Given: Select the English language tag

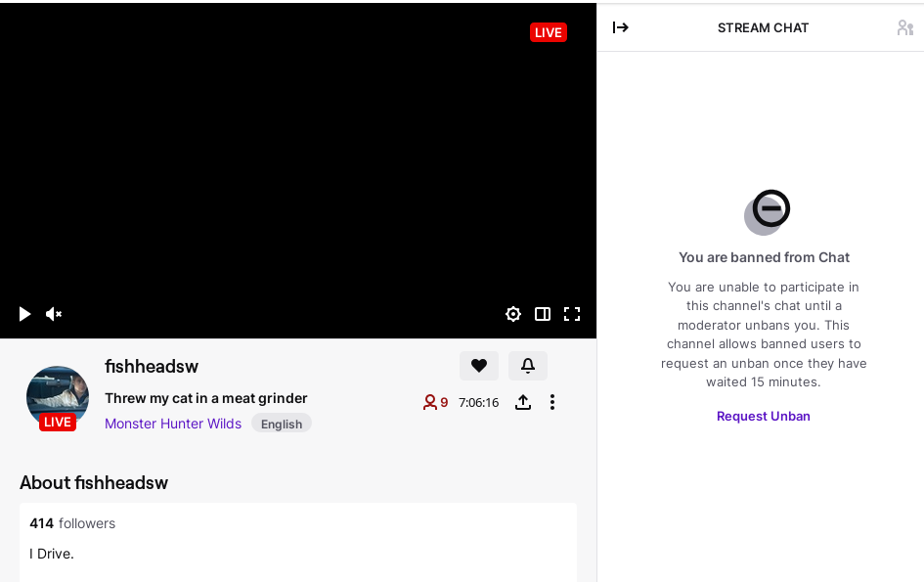Looking at the screenshot, I should coord(282,424).
